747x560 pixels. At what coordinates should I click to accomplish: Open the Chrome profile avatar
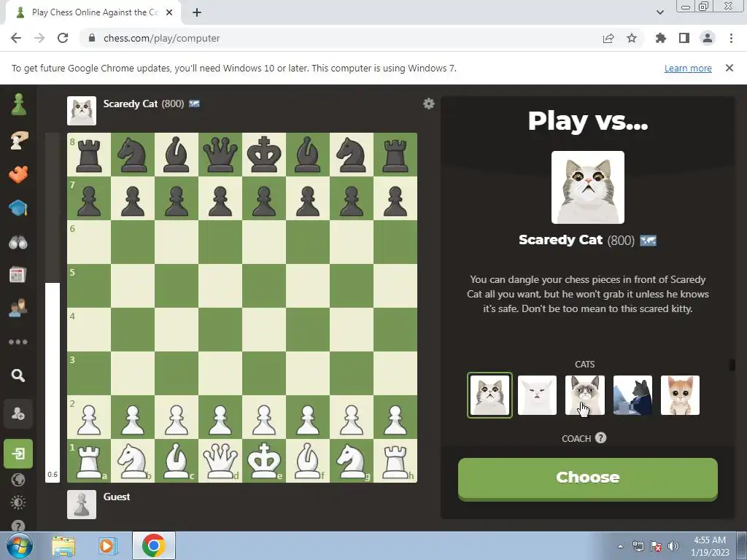(x=708, y=38)
